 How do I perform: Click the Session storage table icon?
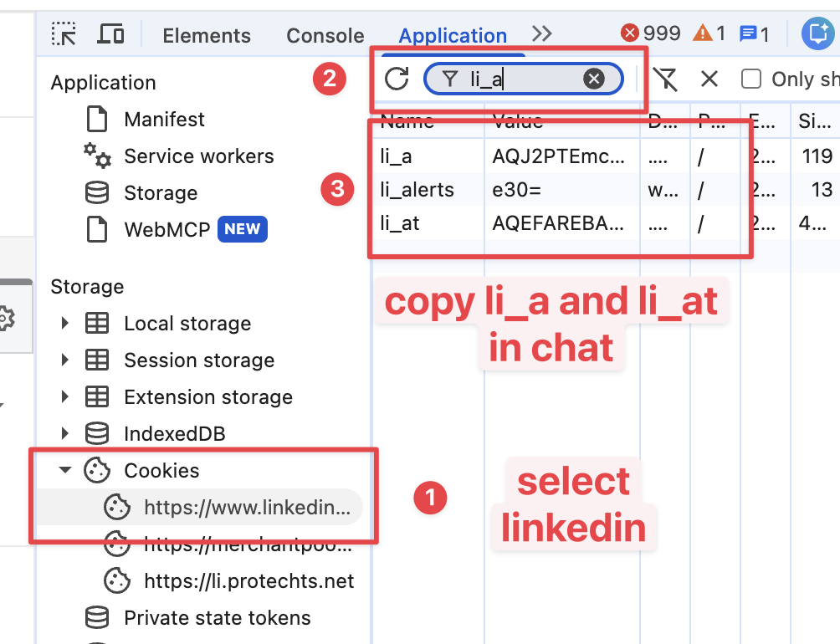coord(97,360)
